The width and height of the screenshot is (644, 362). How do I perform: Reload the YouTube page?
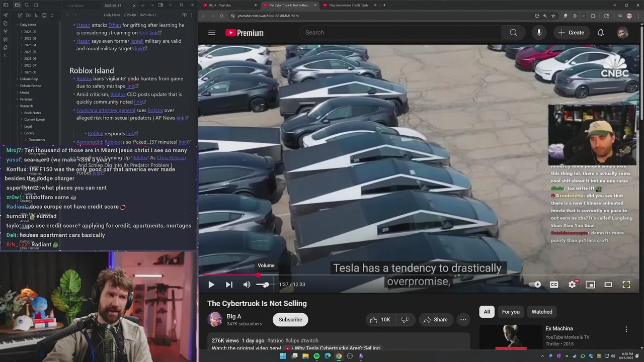click(222, 16)
